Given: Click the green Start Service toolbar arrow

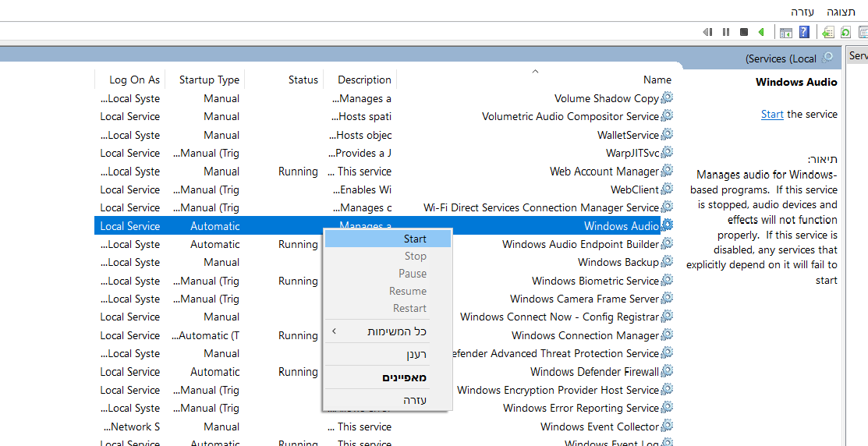Looking at the screenshot, I should click(x=760, y=32).
